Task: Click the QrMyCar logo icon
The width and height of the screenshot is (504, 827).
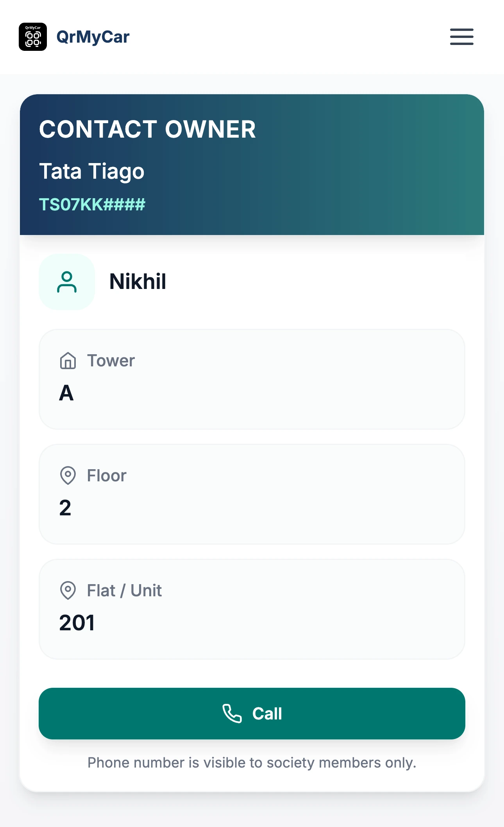Action: [x=33, y=37]
